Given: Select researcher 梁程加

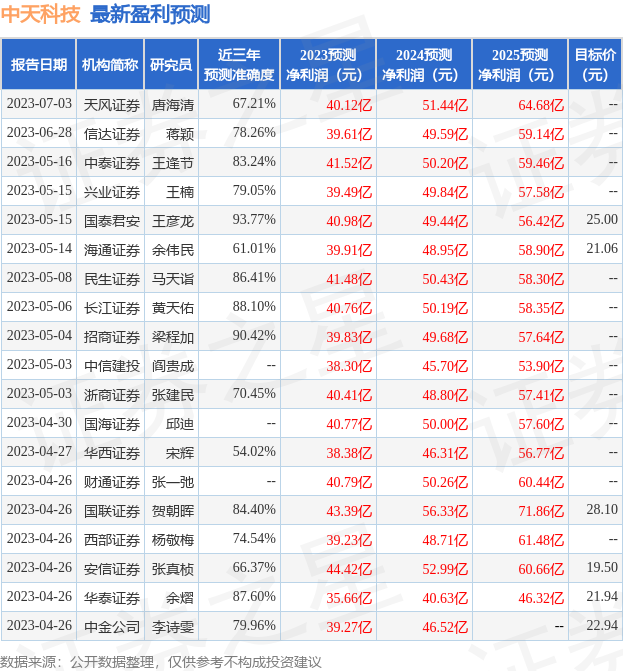Looking at the screenshot, I should [x=173, y=337].
